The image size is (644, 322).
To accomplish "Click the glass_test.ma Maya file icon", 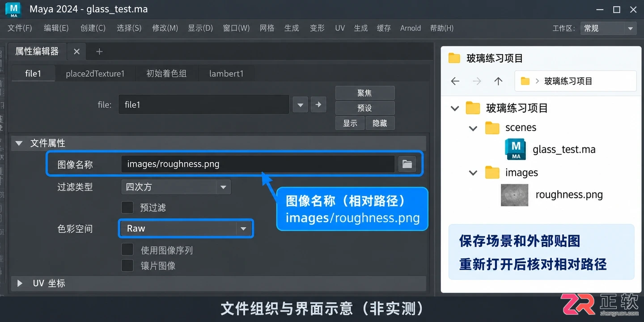I will [x=516, y=149].
